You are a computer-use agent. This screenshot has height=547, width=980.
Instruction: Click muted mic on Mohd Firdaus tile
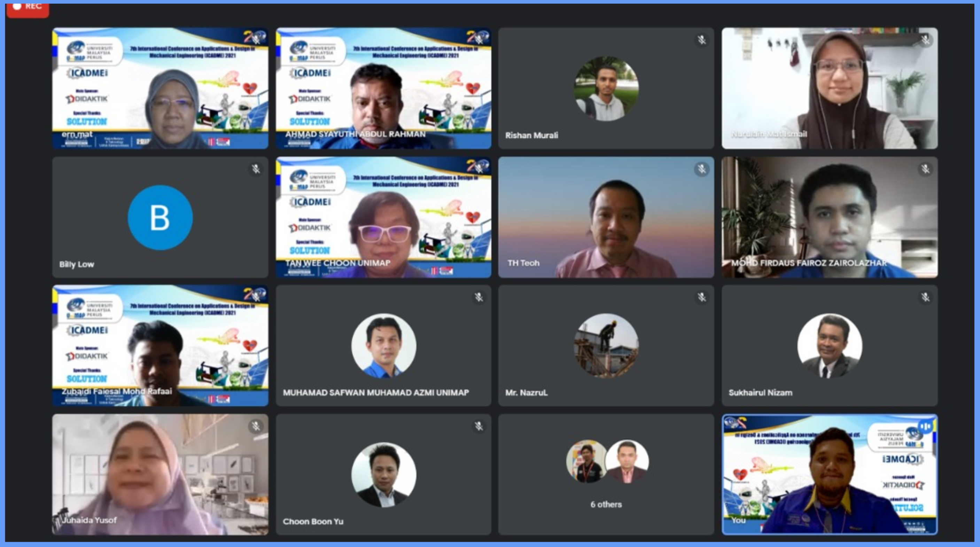pos(925,169)
